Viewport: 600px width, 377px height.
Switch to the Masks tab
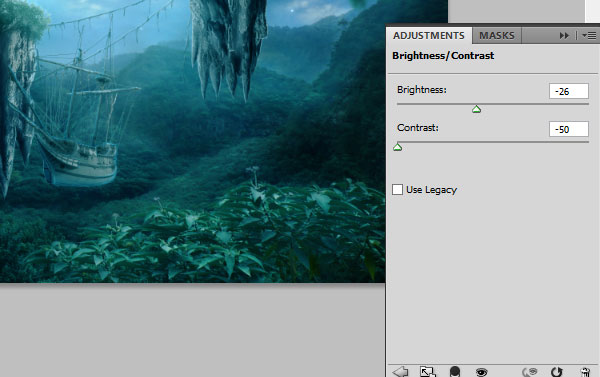(497, 36)
